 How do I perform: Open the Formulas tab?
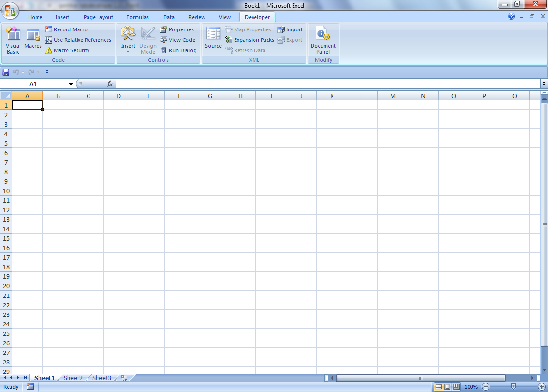coord(137,17)
